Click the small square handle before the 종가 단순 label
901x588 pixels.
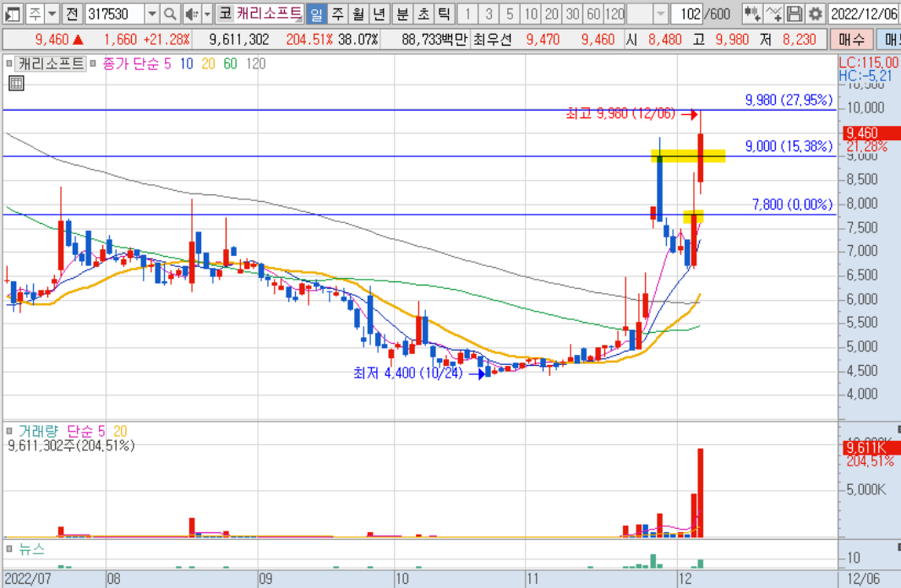93,63
